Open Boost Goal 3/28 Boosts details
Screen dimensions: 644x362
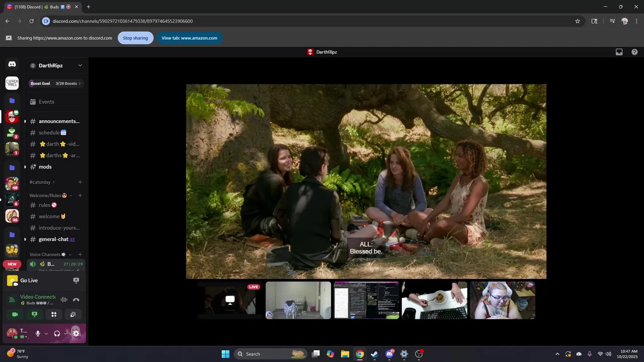(x=55, y=83)
